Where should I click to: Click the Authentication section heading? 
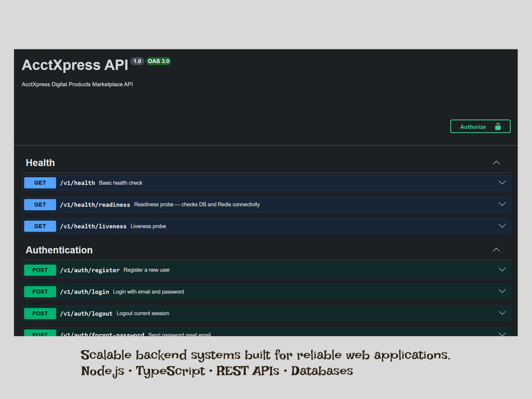tap(59, 250)
